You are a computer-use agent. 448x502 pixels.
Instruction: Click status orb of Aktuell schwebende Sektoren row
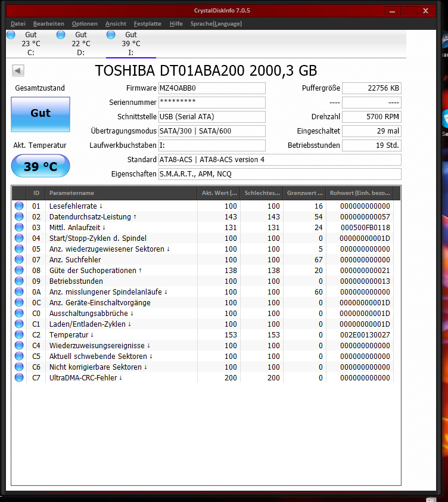point(19,356)
